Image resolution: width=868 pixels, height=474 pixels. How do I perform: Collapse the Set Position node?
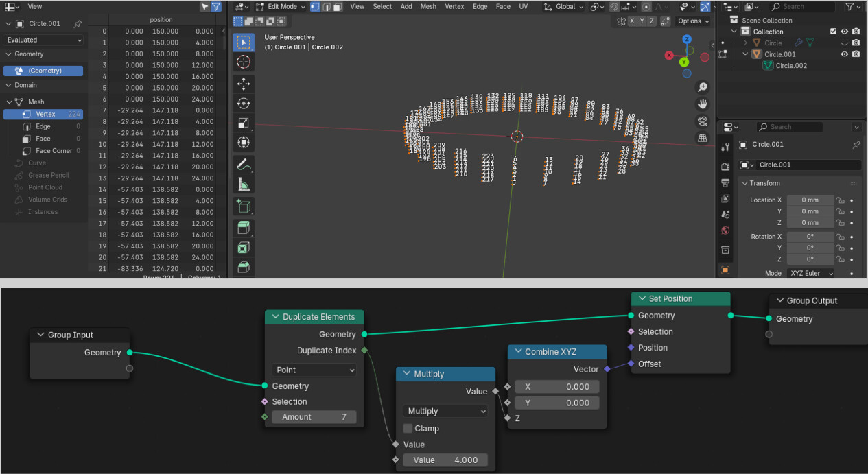click(642, 299)
